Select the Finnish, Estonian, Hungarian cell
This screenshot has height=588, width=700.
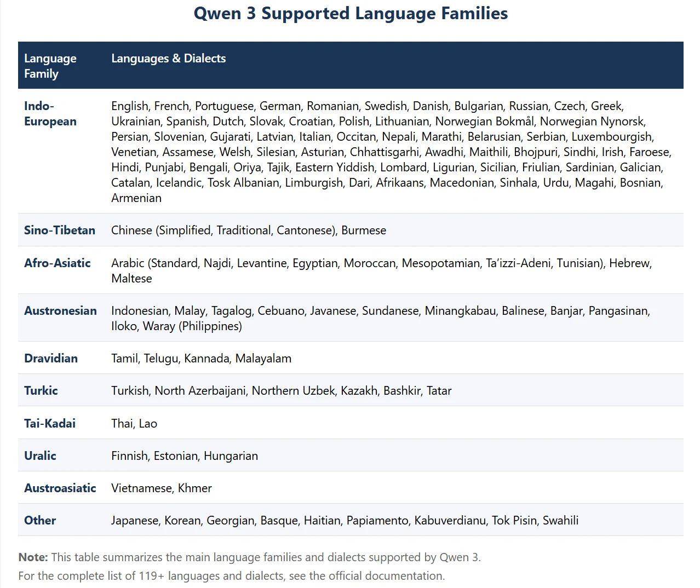tap(185, 456)
